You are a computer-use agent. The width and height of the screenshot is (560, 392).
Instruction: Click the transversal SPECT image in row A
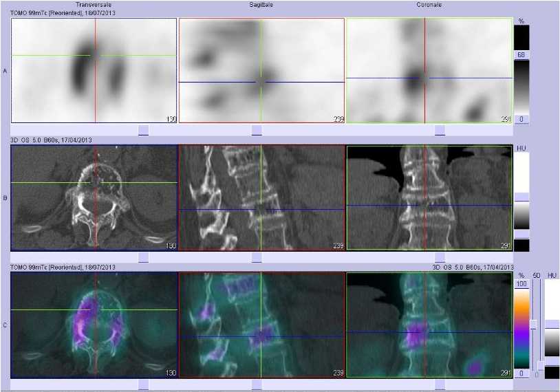tap(94, 70)
